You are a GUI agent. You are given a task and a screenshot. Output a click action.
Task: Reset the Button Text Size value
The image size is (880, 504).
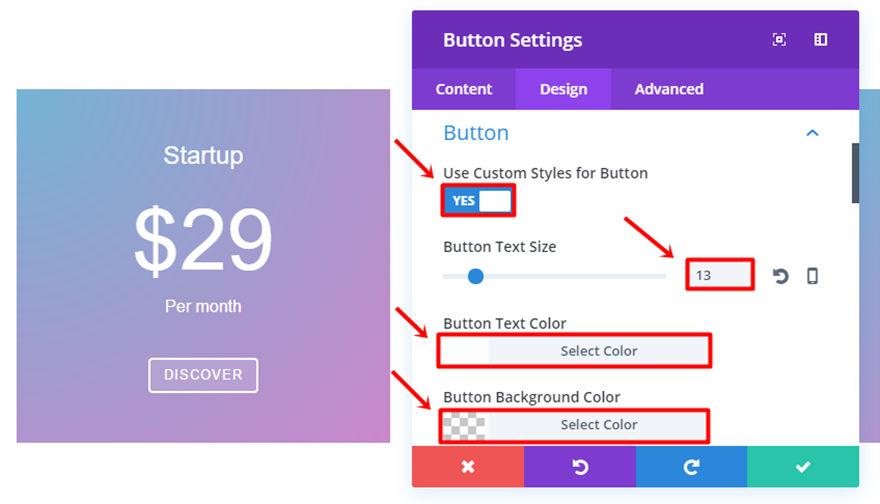click(x=780, y=276)
